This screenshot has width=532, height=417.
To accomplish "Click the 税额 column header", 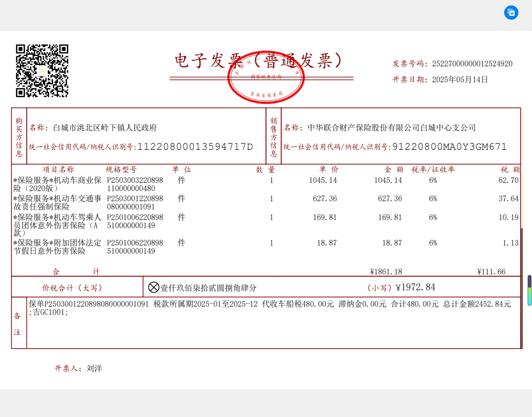I will [x=510, y=169].
